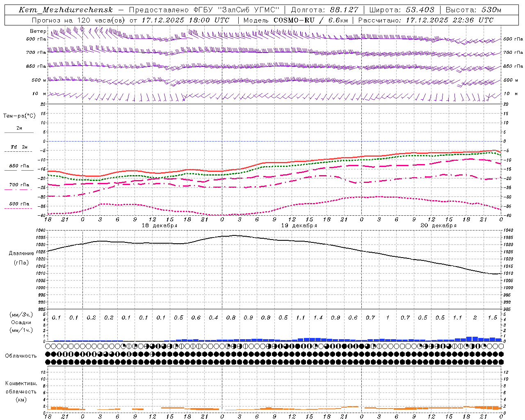Click the "(мм/3ч.)" precipitation unit label
This screenshot has width=525, height=420.
(x=21, y=315)
